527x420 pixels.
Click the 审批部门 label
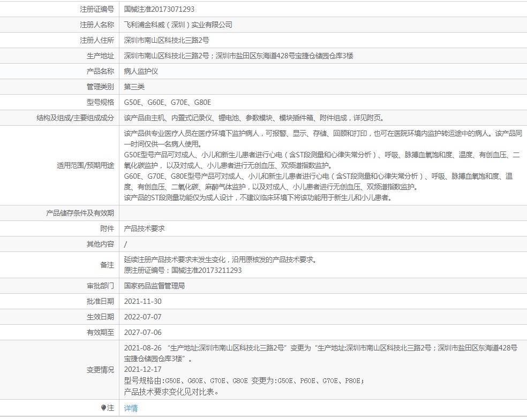pos(100,286)
